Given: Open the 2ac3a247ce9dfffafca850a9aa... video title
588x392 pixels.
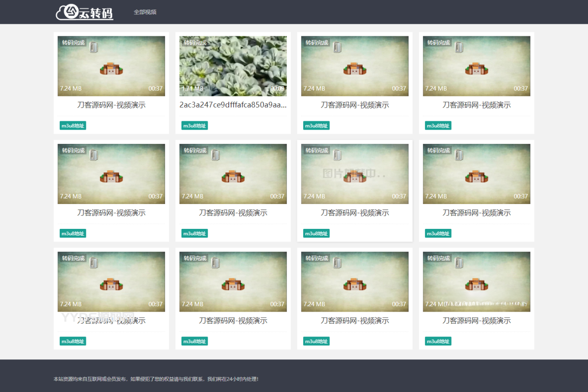Looking at the screenshot, I should (233, 105).
